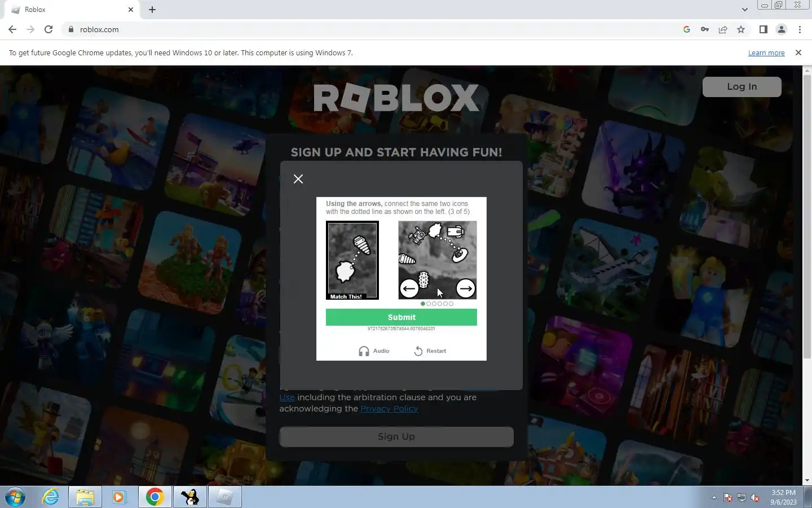The height and width of the screenshot is (508, 812).
Task: Open the Windows Start menu
Action: 15,497
